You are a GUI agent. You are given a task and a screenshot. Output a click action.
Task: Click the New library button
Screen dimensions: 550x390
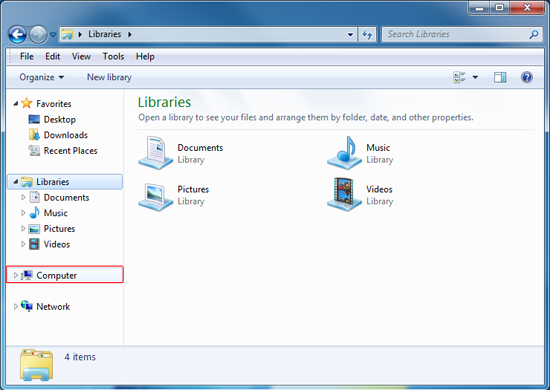pyautogui.click(x=109, y=77)
